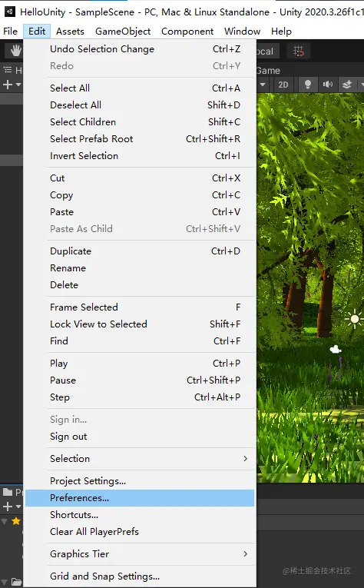The height and width of the screenshot is (588, 364).
Task: Open Grid and Snap Settings...
Action: pos(140,576)
